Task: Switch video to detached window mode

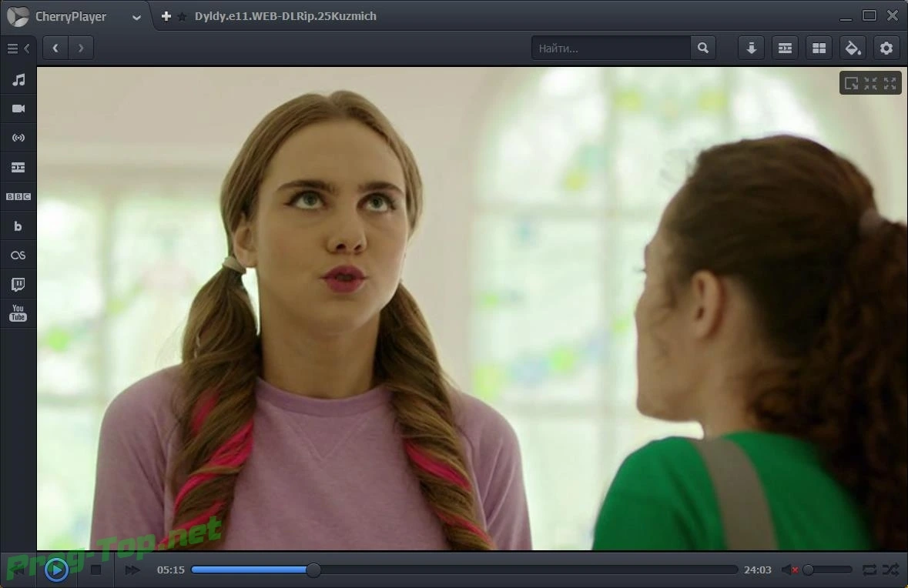Action: (x=851, y=83)
